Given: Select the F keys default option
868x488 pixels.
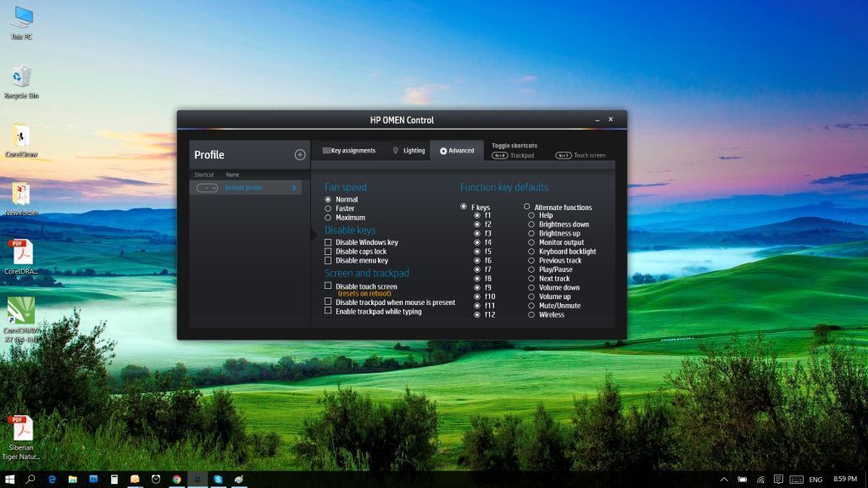Looking at the screenshot, I should point(464,207).
